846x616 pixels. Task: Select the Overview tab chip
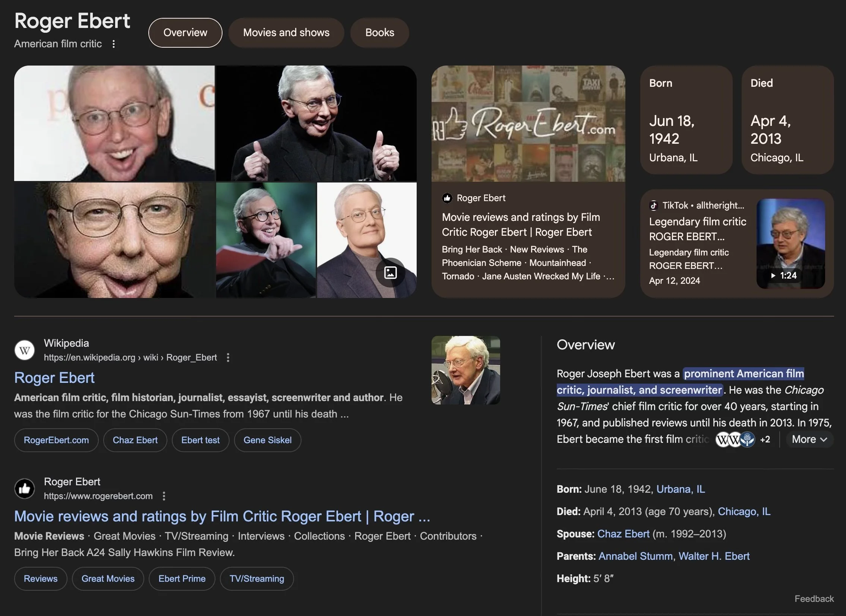coord(185,33)
